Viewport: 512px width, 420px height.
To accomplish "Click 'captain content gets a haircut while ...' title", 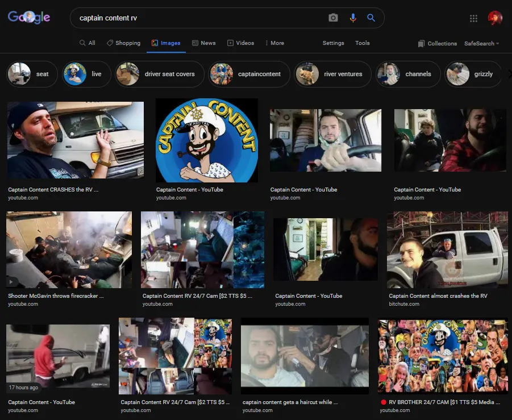I will click(x=290, y=402).
